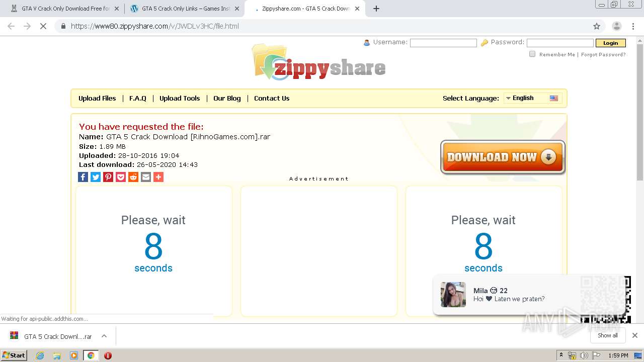Viewport: 644px width, 362px height.
Task: Click the network icon in tray
Action: pyautogui.click(x=572, y=355)
